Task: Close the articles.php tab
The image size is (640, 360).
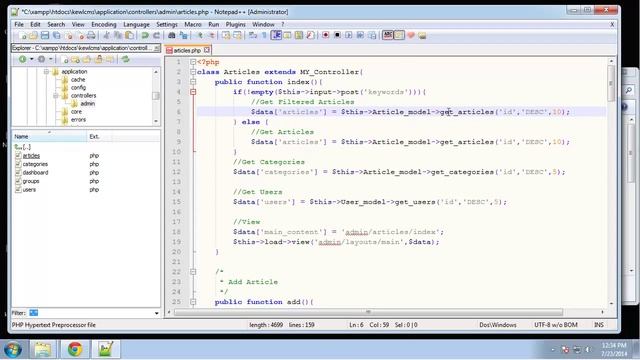Action: coord(207,50)
